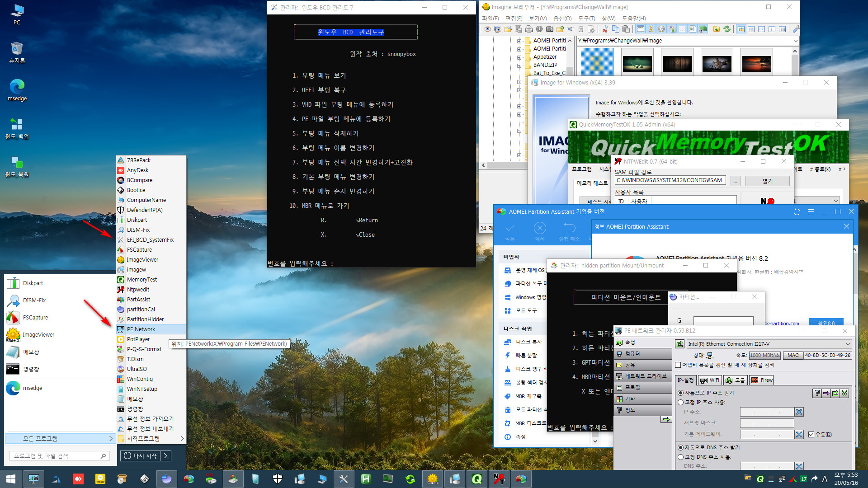Image resolution: width=868 pixels, height=488 pixels.
Task: Click the info (i) icon in Imagine toolbar
Action: pyautogui.click(x=539, y=29)
